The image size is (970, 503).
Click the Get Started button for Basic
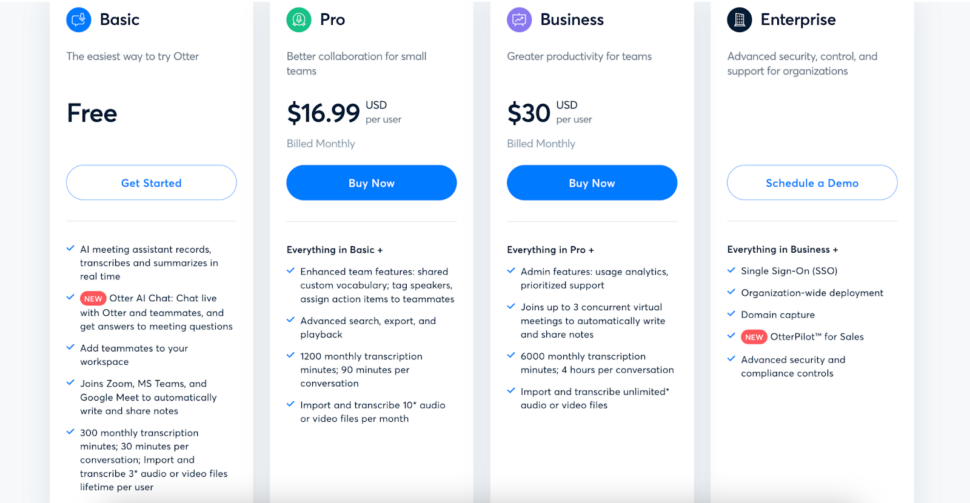(152, 183)
